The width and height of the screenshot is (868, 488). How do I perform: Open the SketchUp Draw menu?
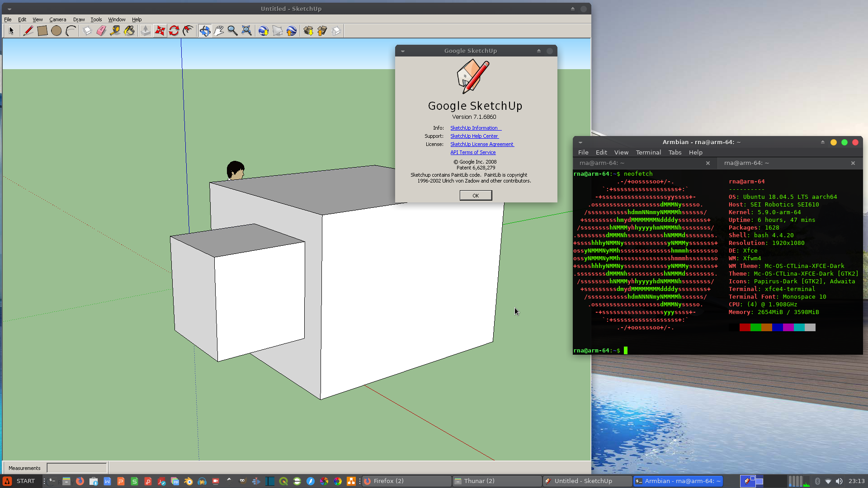pyautogui.click(x=79, y=19)
